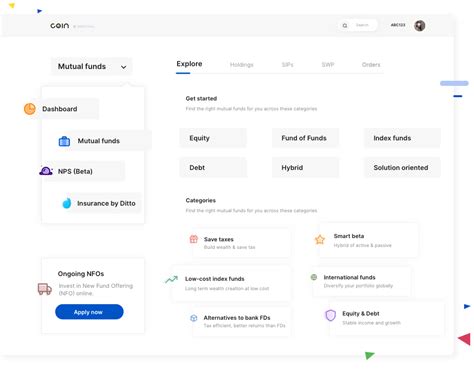Switch to the Holdings tab

pyautogui.click(x=242, y=65)
